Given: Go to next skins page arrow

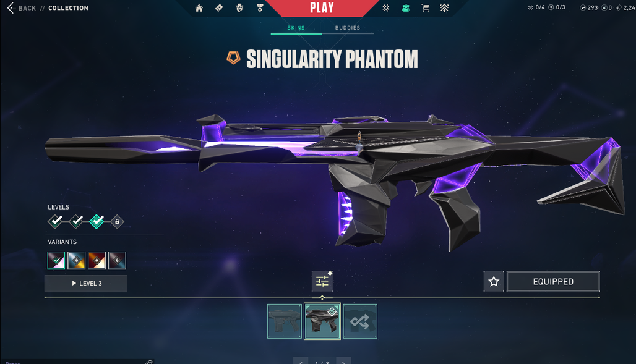Looking at the screenshot, I should 343,361.
